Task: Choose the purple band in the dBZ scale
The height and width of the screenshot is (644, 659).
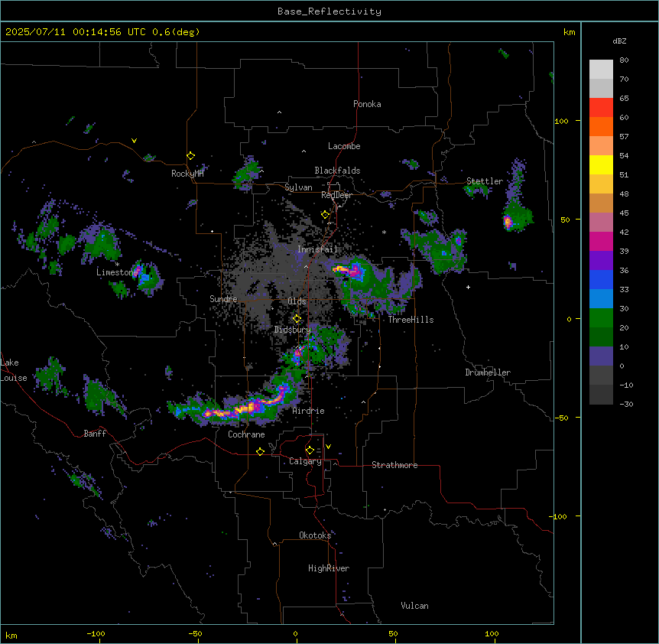Action: (601, 261)
